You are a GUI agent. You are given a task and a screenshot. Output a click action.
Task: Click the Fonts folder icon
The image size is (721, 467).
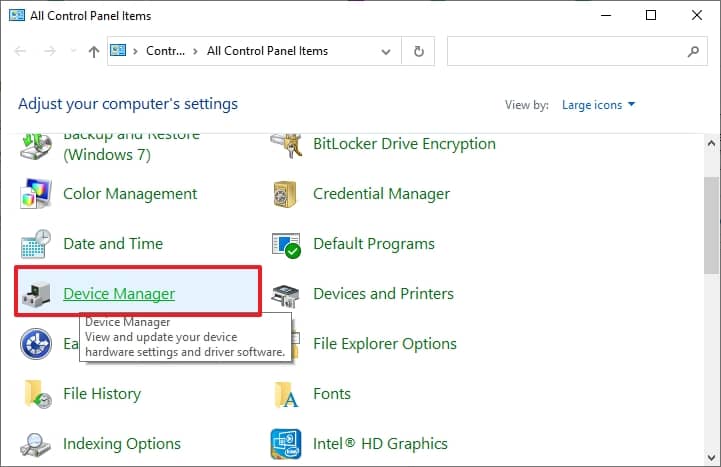point(287,394)
